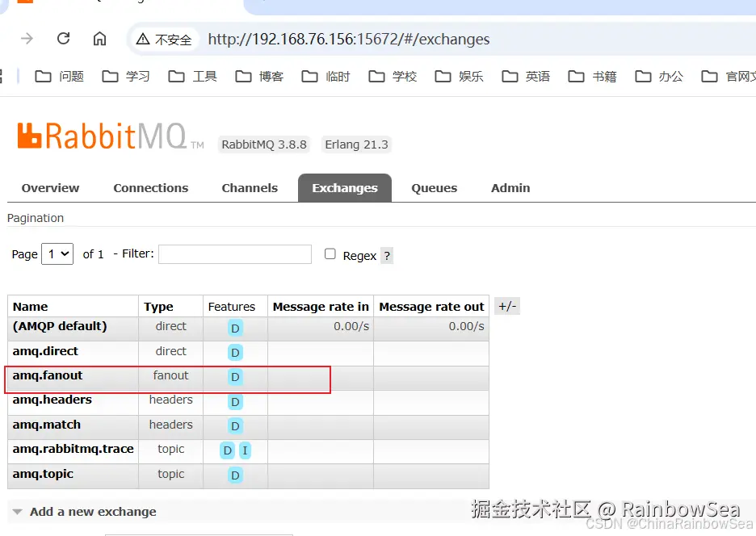This screenshot has height=536, width=756.
Task: Click the D feature badge for amq.headers
Action: coord(235,401)
